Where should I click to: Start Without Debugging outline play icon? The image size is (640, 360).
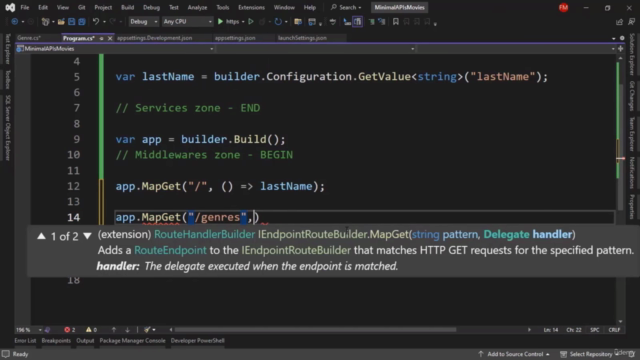click(x=251, y=22)
